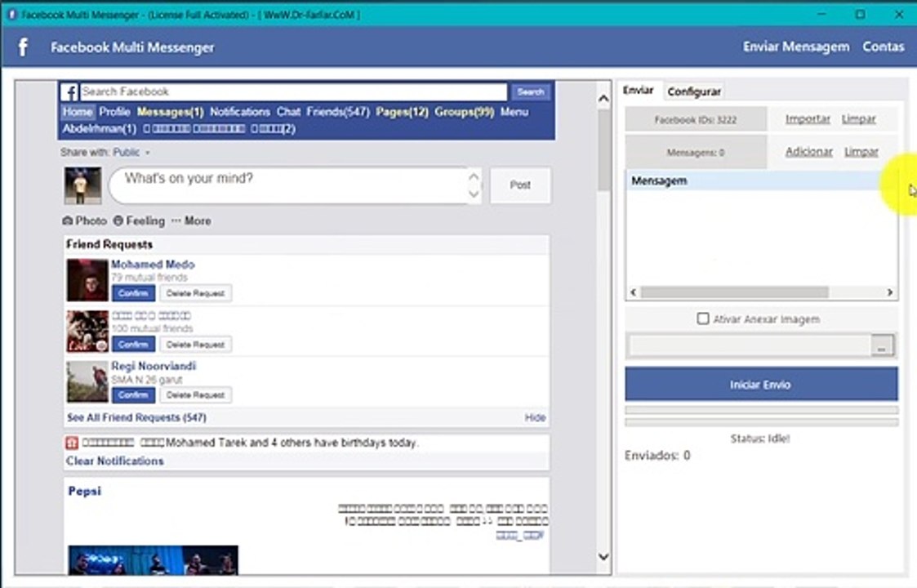Open Friends(547) link
The image size is (917, 588).
(338, 112)
